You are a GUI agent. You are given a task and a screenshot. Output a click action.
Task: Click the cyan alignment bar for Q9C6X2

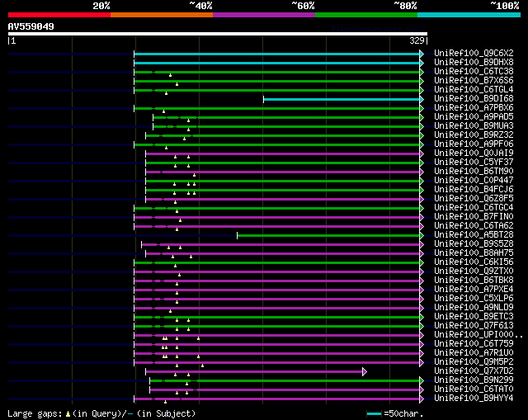(276, 54)
